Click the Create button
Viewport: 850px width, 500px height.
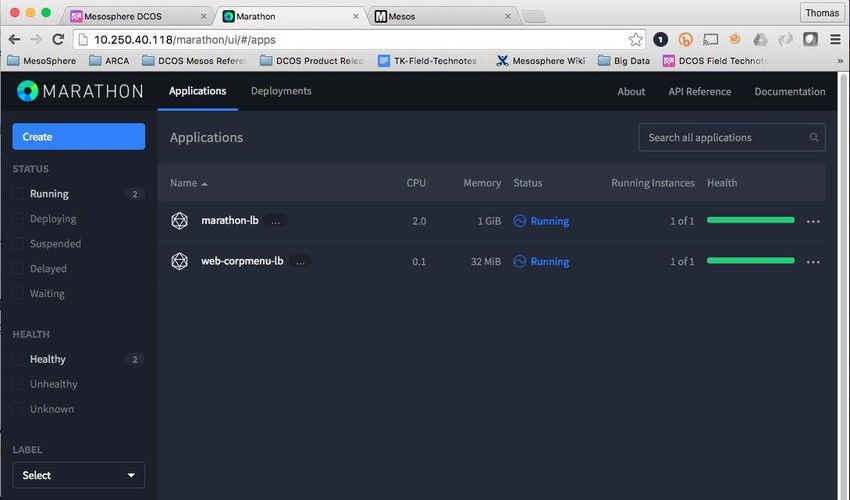[79, 137]
